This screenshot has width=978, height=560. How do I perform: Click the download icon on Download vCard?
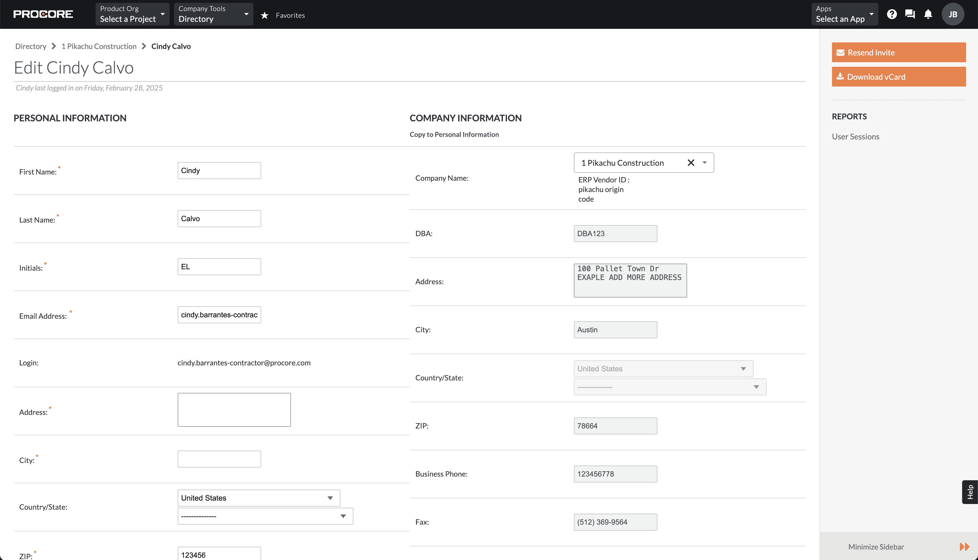840,77
